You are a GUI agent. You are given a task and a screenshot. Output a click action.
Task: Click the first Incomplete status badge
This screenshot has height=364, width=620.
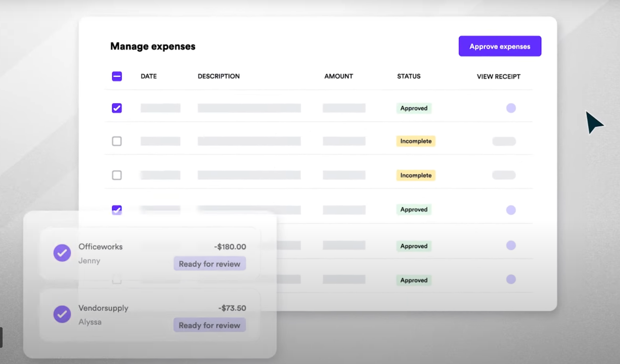click(416, 141)
